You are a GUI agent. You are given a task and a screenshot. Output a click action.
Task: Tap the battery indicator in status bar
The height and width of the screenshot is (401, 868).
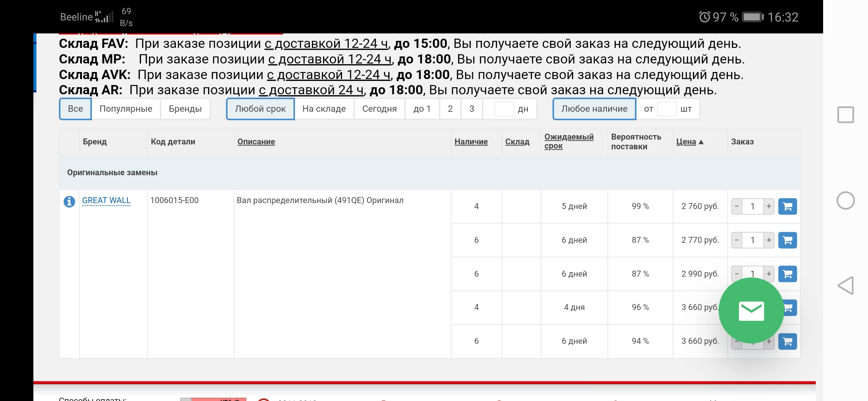coord(753,17)
